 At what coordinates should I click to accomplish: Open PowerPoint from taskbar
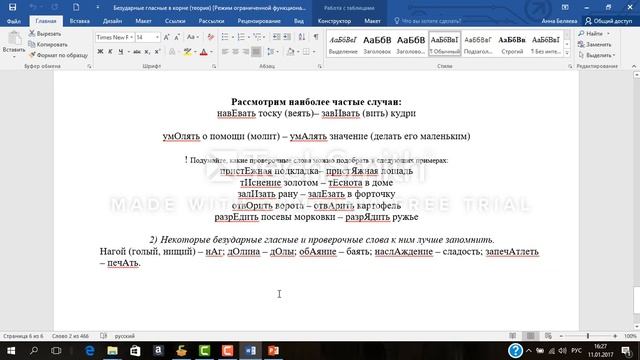tap(273, 351)
